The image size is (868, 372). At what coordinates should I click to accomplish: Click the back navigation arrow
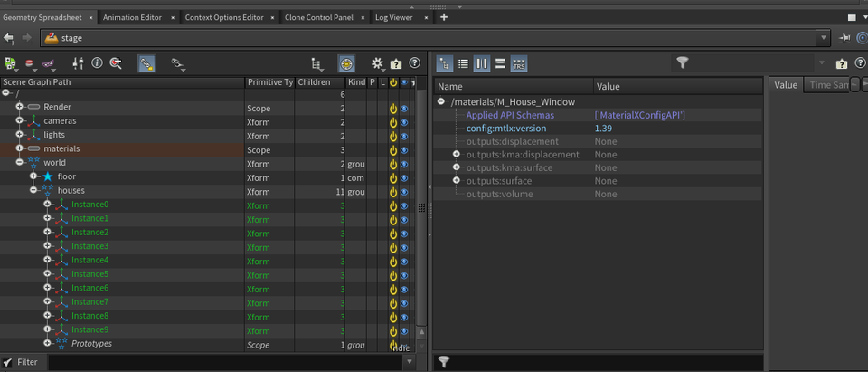coord(9,38)
